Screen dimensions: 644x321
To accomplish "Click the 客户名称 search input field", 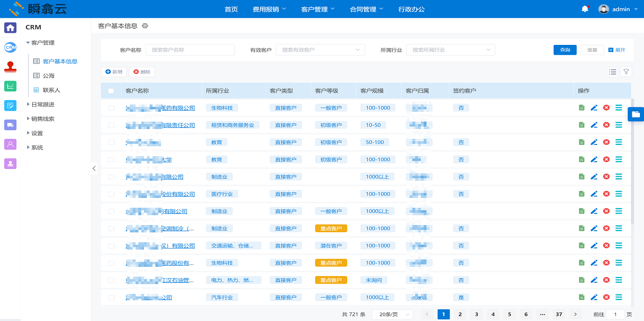I will coord(190,50).
